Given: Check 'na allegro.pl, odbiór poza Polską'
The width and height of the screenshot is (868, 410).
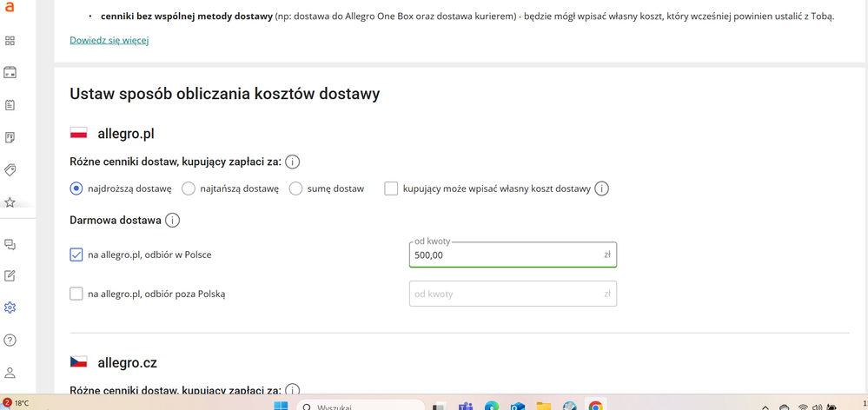Looking at the screenshot, I should point(76,294).
